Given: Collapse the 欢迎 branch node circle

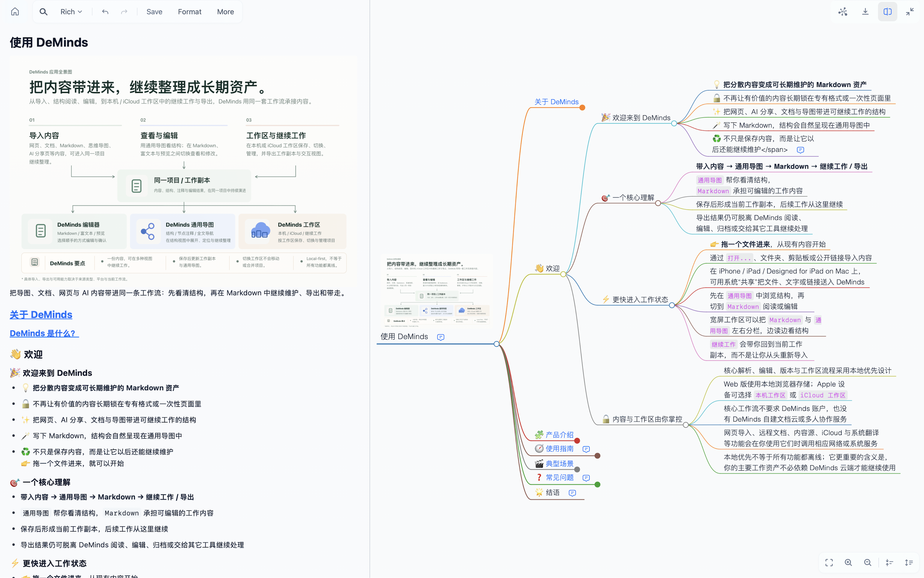Looking at the screenshot, I should point(563,274).
